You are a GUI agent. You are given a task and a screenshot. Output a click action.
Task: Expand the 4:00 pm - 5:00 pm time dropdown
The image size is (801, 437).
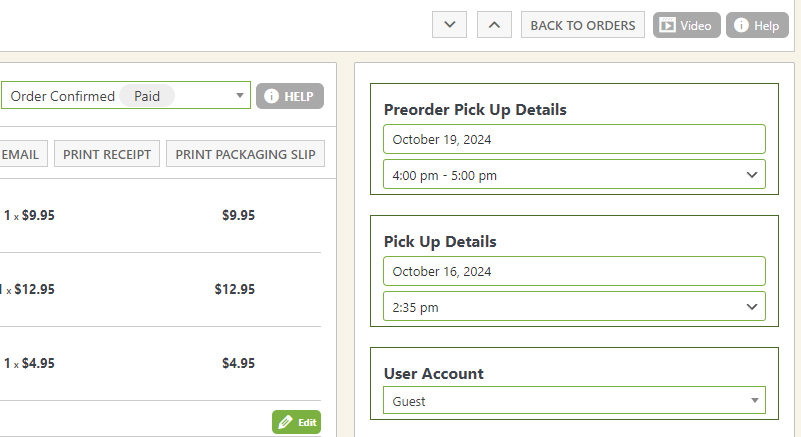[574, 175]
